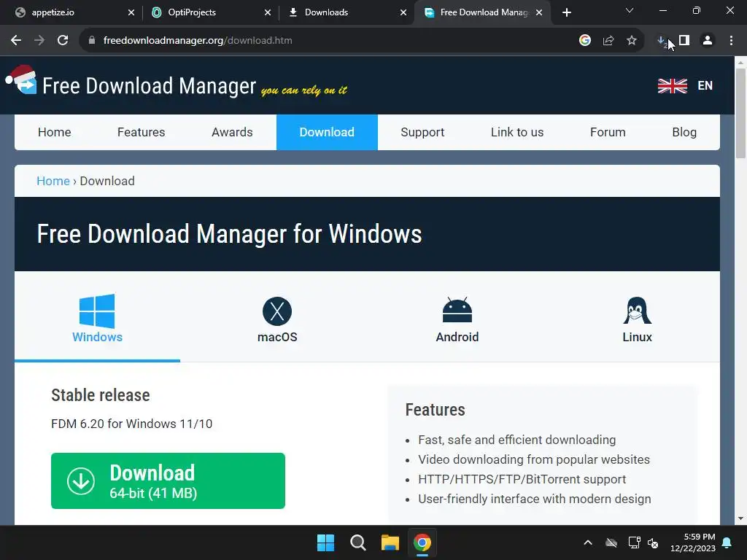Open the Features menu item
The width and height of the screenshot is (747, 560).
pyautogui.click(x=141, y=132)
